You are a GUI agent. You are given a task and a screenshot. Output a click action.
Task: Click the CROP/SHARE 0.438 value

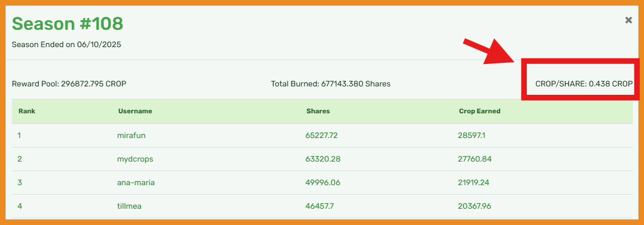pos(583,84)
